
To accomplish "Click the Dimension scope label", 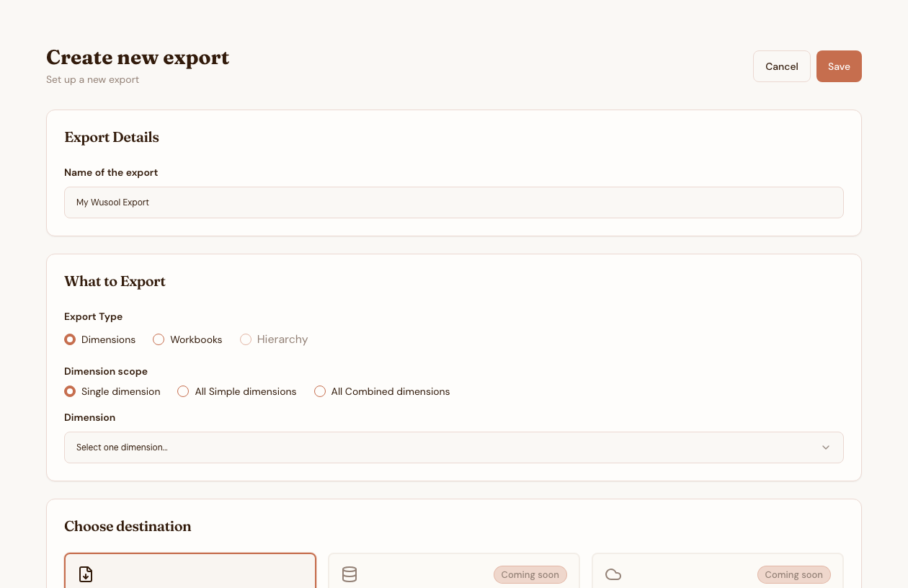I will [106, 371].
